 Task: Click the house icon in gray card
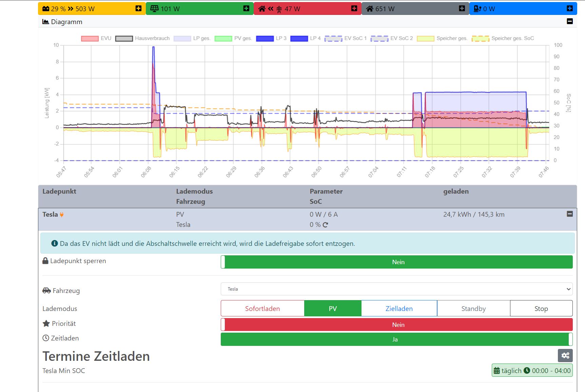(369, 9)
